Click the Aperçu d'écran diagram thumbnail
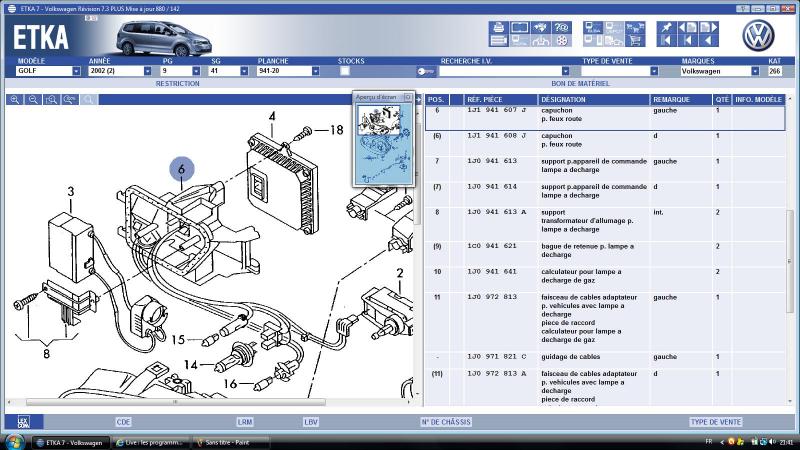The width and height of the screenshot is (800, 450). pyautogui.click(x=384, y=144)
